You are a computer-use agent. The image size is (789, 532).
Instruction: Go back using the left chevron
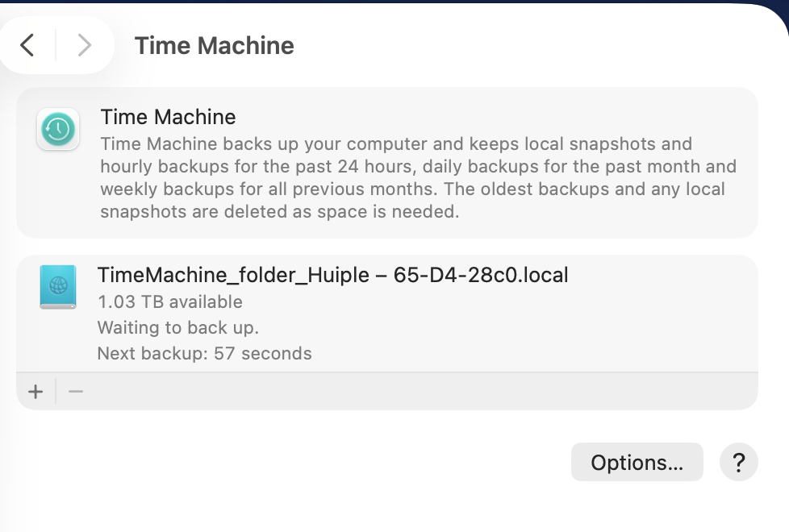click(27, 45)
